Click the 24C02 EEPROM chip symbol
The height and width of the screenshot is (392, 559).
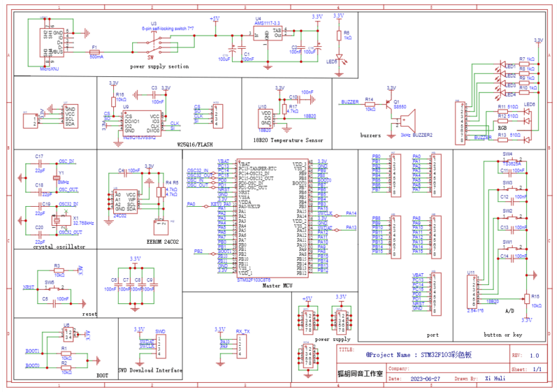coord(125,202)
